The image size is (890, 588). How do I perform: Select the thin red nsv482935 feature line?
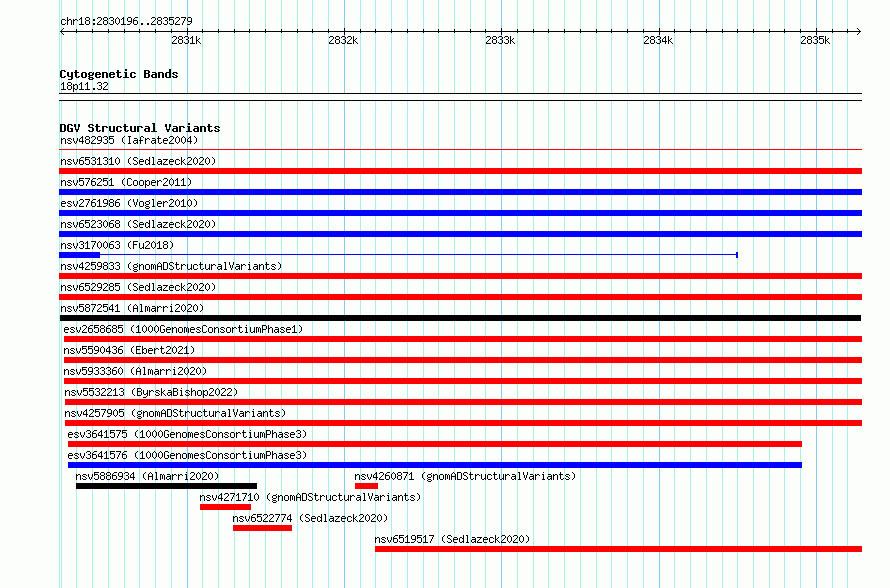(460, 150)
